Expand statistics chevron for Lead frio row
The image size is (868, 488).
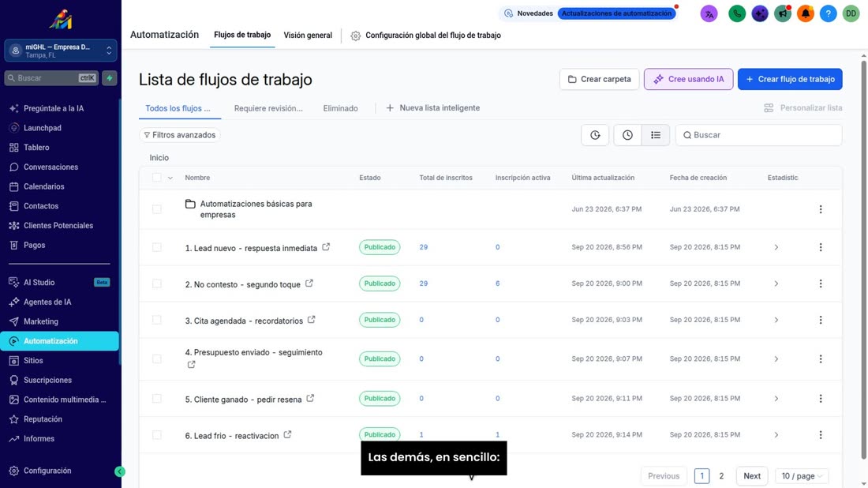pyautogui.click(x=776, y=435)
